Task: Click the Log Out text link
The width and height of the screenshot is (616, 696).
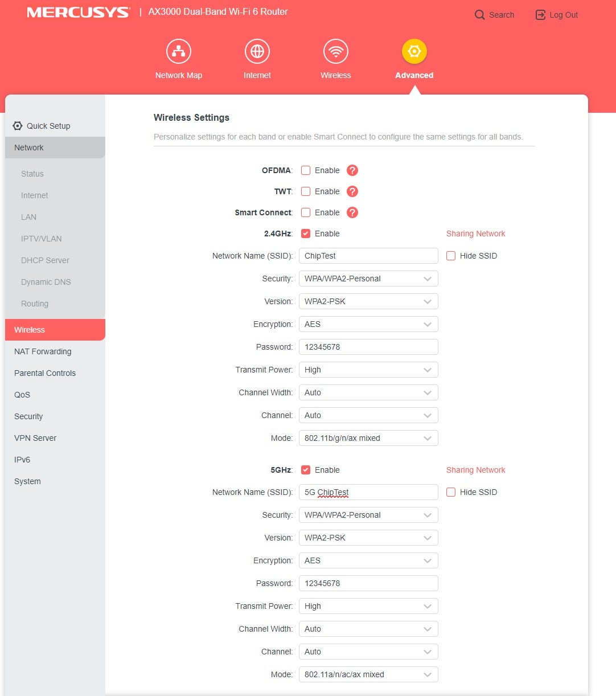Action: tap(564, 15)
